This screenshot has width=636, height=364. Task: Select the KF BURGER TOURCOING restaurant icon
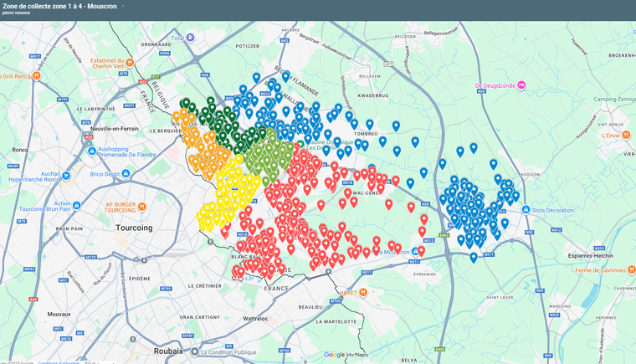tap(141, 207)
